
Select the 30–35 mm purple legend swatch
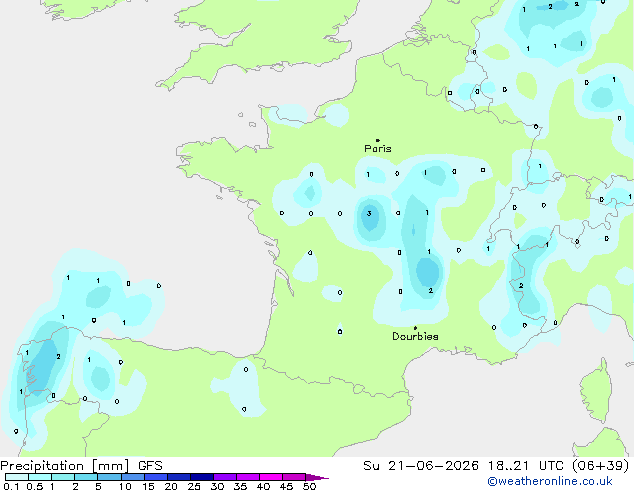[224, 477]
